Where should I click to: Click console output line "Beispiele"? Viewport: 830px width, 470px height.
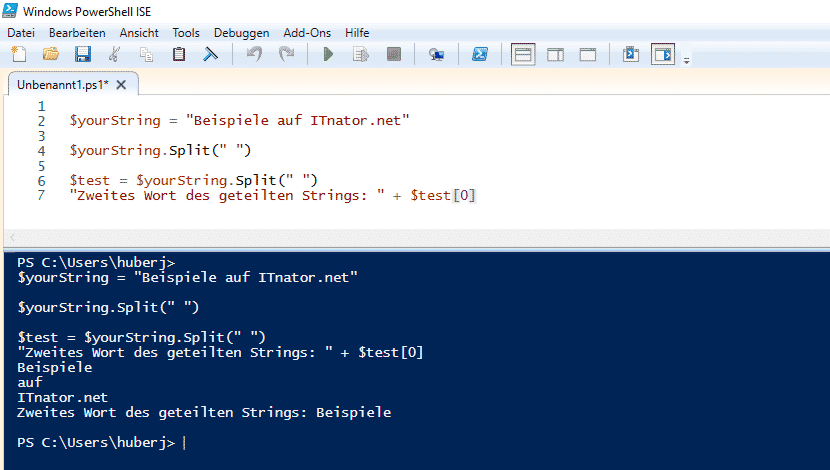pos(55,368)
